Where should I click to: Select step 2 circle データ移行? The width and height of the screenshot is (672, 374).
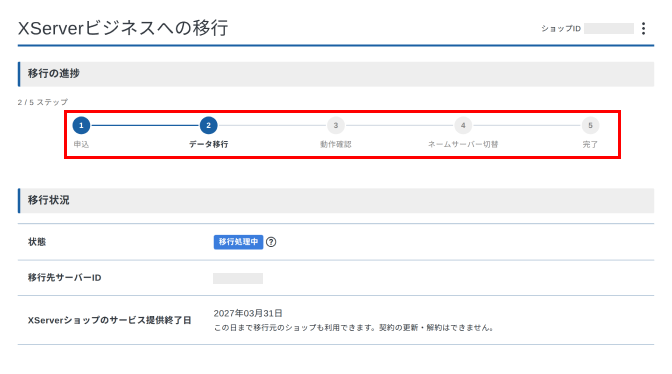[x=208, y=126]
